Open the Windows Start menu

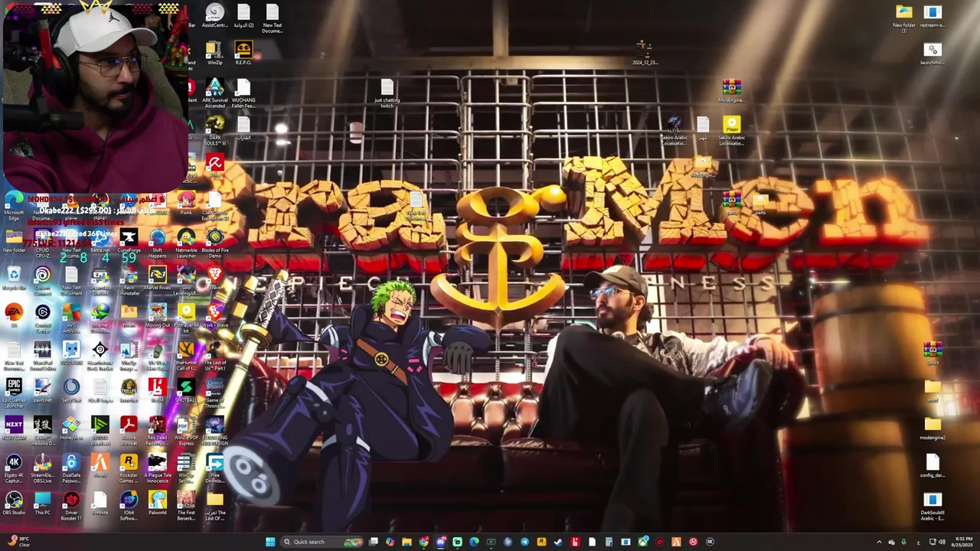(270, 542)
